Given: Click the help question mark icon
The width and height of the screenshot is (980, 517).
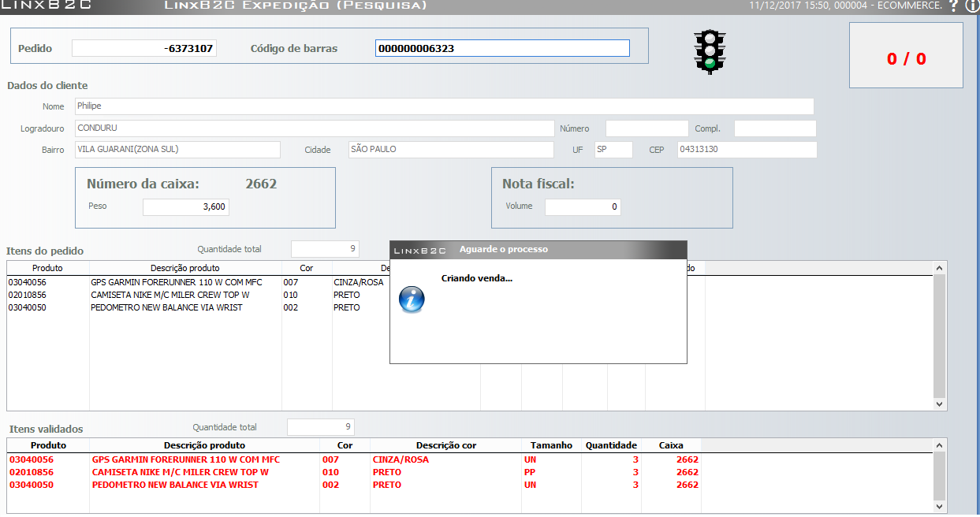Looking at the screenshot, I should click(x=953, y=6).
